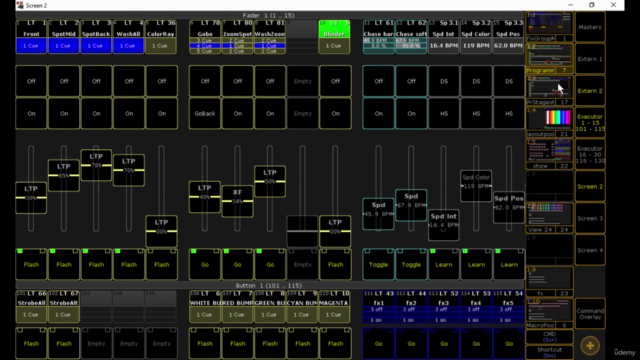The width and height of the screenshot is (640, 360).
Task: Click the SpotMid LTP fader handle
Action: pyautogui.click(x=64, y=176)
